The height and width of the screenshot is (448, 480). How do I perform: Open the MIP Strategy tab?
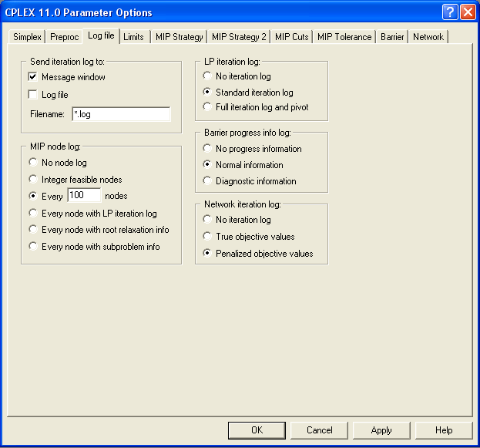(179, 37)
